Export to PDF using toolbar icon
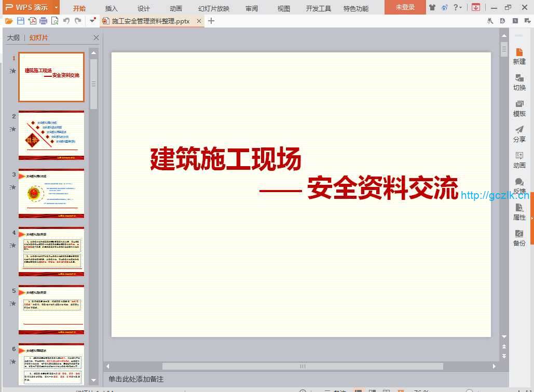534x392 pixels. [x=32, y=21]
